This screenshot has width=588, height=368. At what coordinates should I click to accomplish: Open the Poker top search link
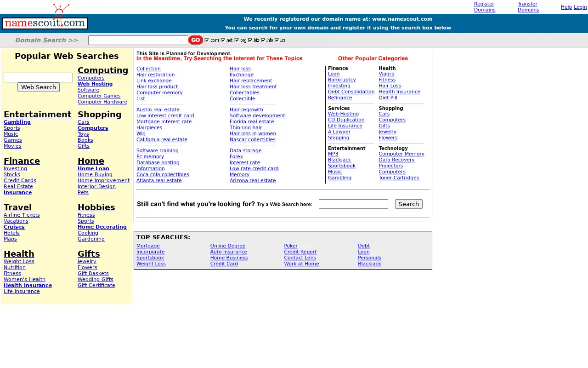click(x=291, y=246)
